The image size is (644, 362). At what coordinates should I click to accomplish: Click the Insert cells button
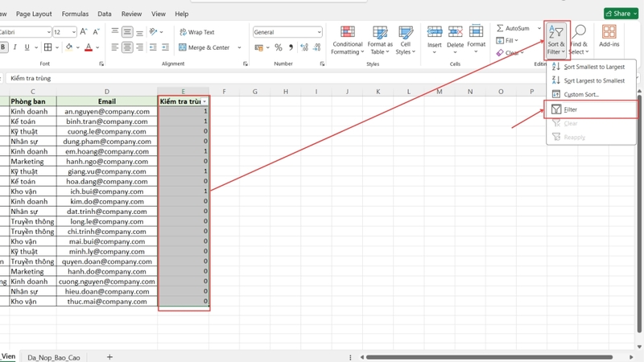(x=434, y=39)
